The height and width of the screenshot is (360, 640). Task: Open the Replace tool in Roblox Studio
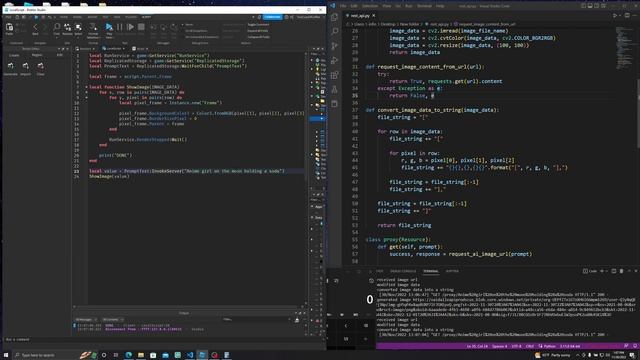(x=67, y=28)
